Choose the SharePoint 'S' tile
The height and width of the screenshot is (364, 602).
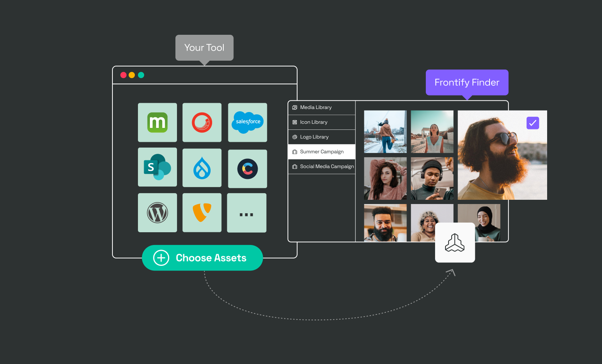157,167
